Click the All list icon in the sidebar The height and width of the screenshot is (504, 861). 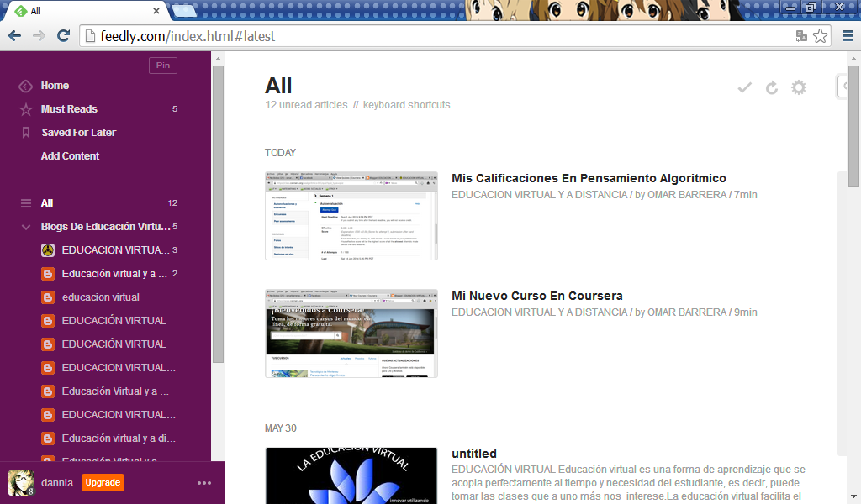point(26,203)
